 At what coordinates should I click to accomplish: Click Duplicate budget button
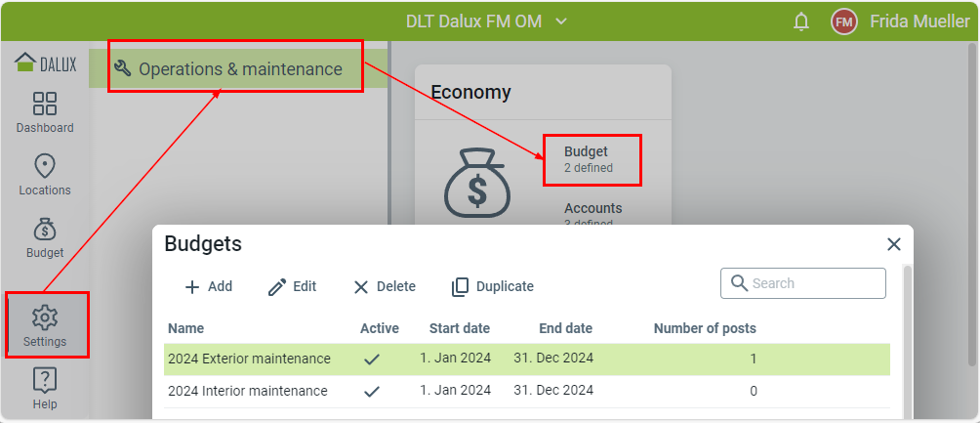click(x=493, y=286)
